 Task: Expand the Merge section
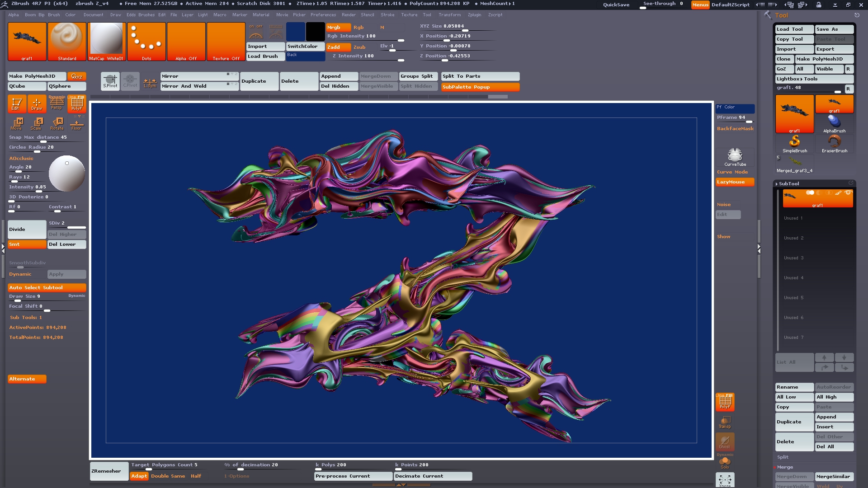[x=785, y=467]
